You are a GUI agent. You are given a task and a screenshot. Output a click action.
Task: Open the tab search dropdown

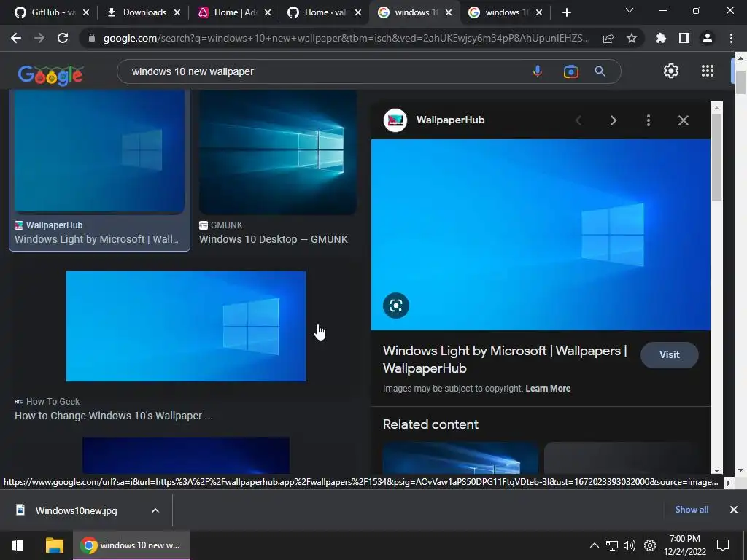(x=630, y=10)
